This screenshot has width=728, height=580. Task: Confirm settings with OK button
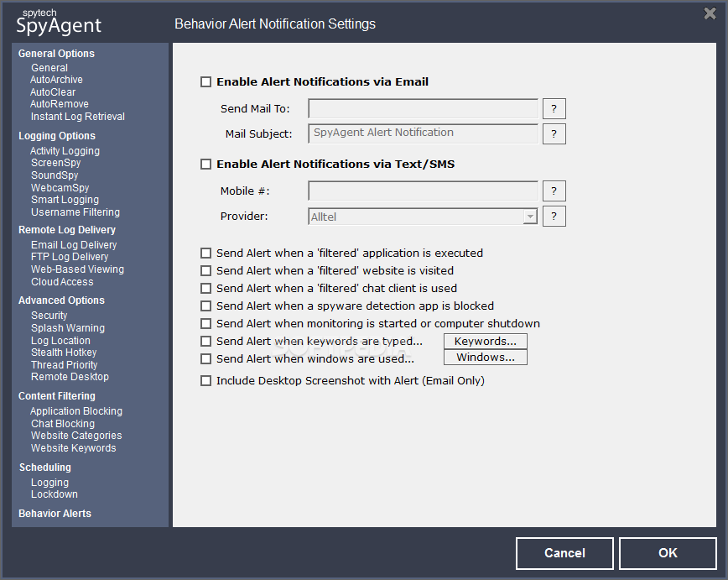668,553
